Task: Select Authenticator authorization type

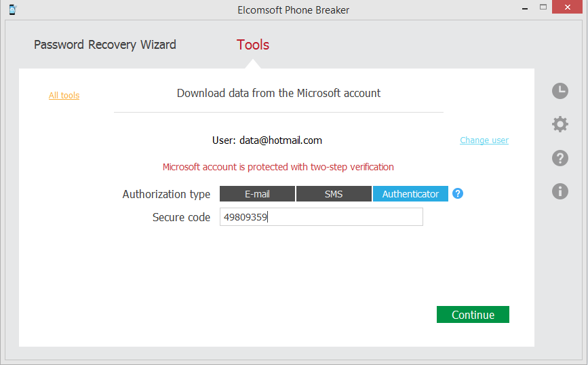Action: (410, 194)
